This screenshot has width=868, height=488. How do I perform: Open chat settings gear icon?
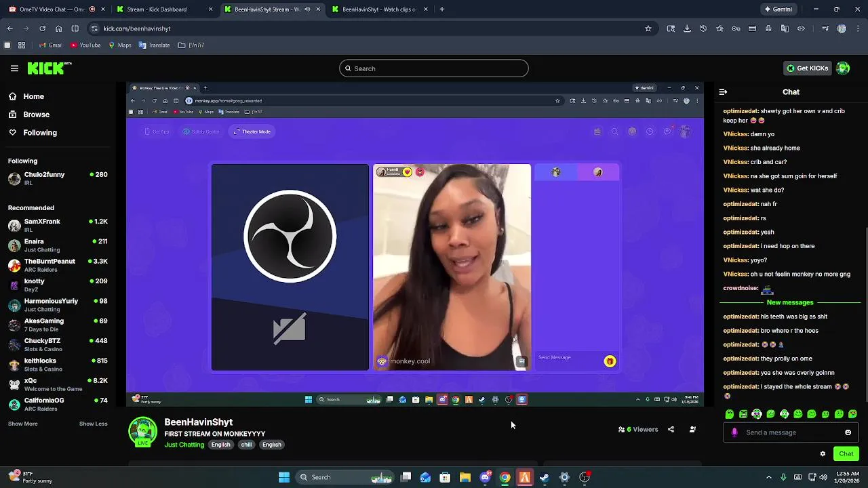[x=823, y=453]
